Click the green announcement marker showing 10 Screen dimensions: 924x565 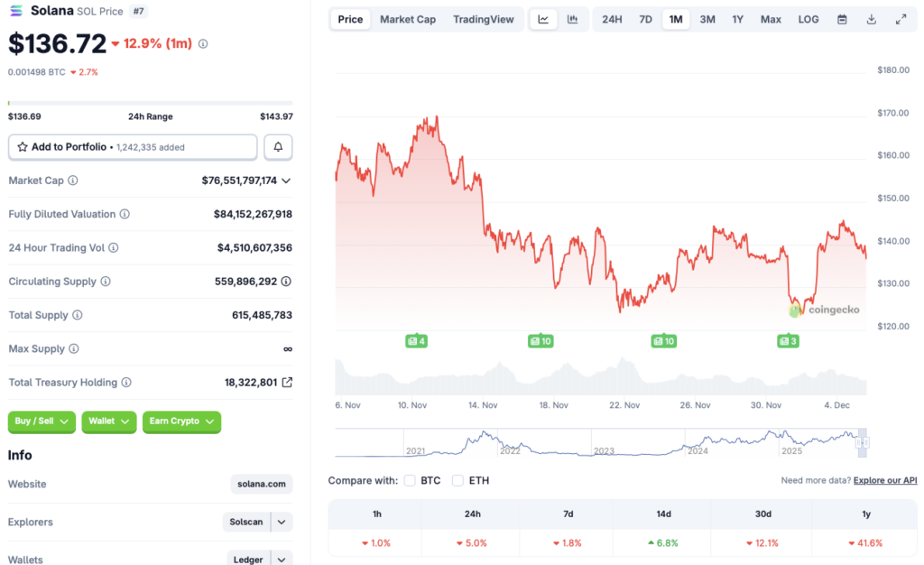(x=541, y=341)
